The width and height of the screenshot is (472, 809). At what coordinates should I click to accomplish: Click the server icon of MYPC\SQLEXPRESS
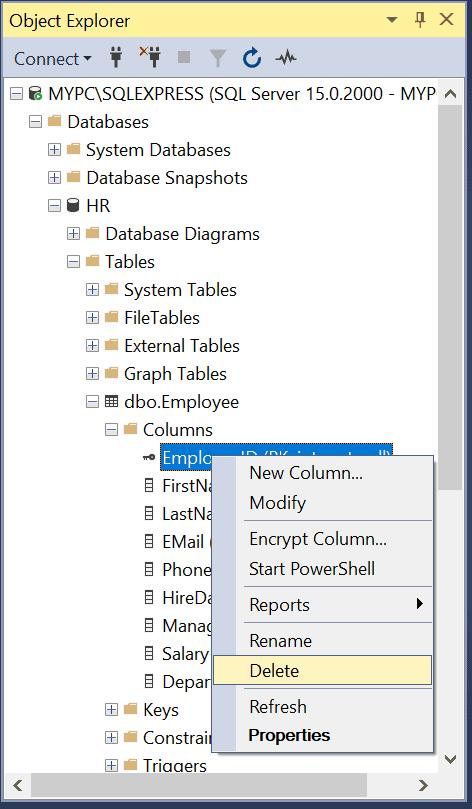coord(36,94)
